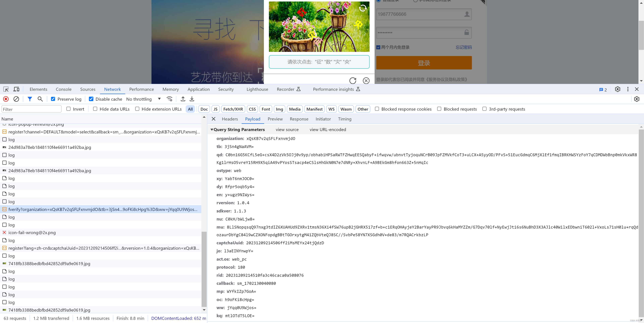Enable Blocked requests checkbox
This screenshot has height=323, width=644.
(439, 109)
